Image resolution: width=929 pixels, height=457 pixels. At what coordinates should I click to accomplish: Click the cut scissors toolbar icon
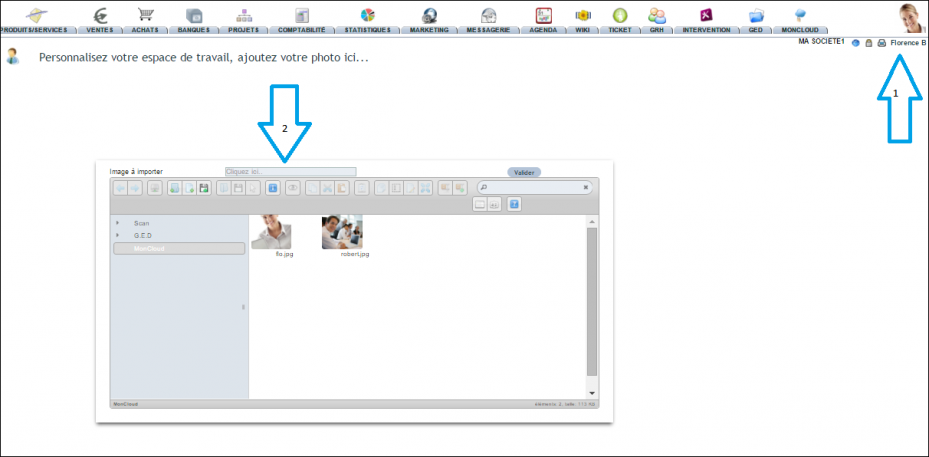pyautogui.click(x=326, y=188)
